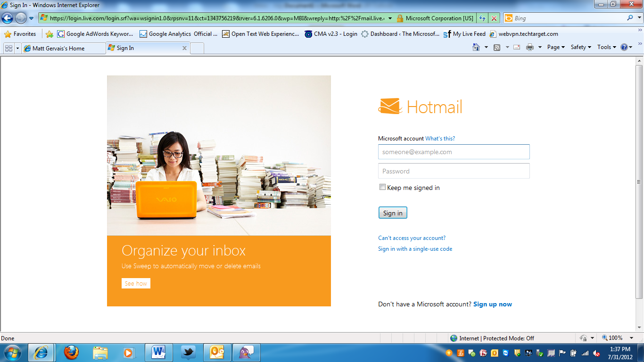Open the Quick Tabs dropdown arrow
644x362 pixels.
coord(17,48)
